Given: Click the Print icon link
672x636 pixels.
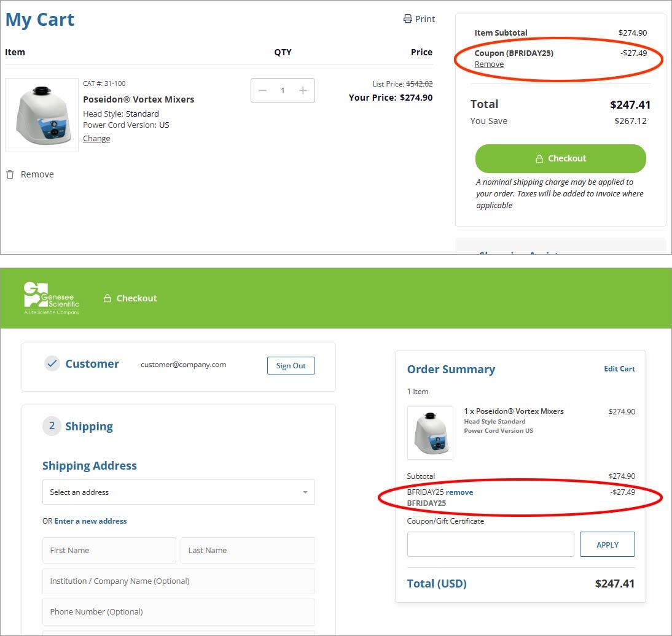Looking at the screenshot, I should (419, 19).
